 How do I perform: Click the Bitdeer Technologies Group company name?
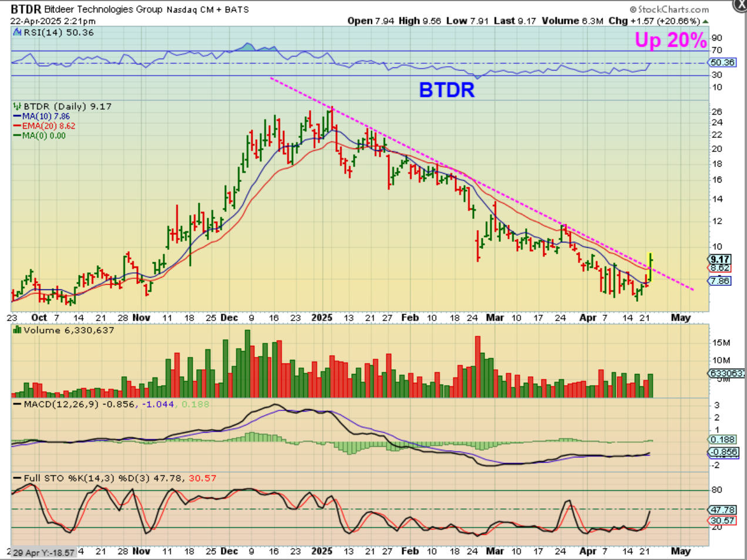click(x=103, y=9)
